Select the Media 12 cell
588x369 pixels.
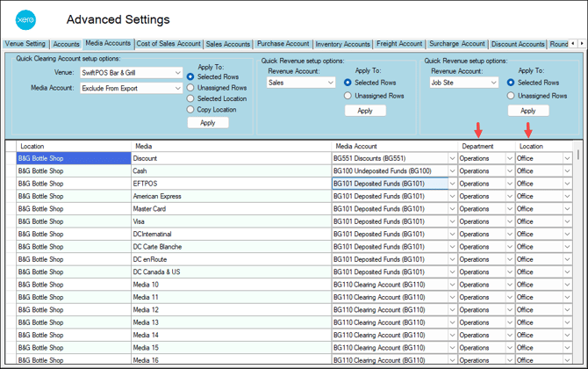click(231, 309)
